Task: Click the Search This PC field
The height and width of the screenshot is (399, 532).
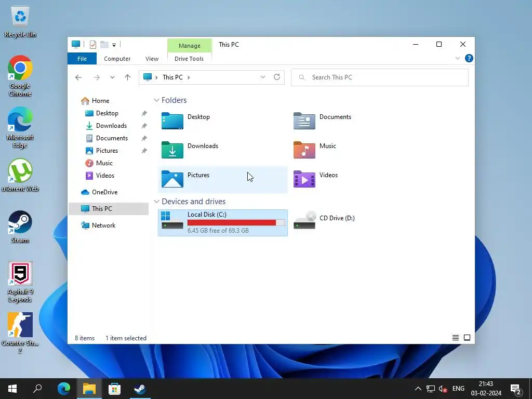Action: point(379,77)
